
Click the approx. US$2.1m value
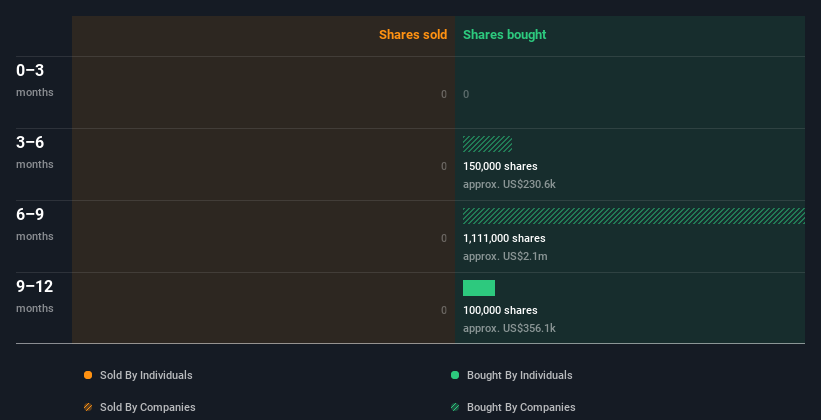pyautogui.click(x=505, y=257)
